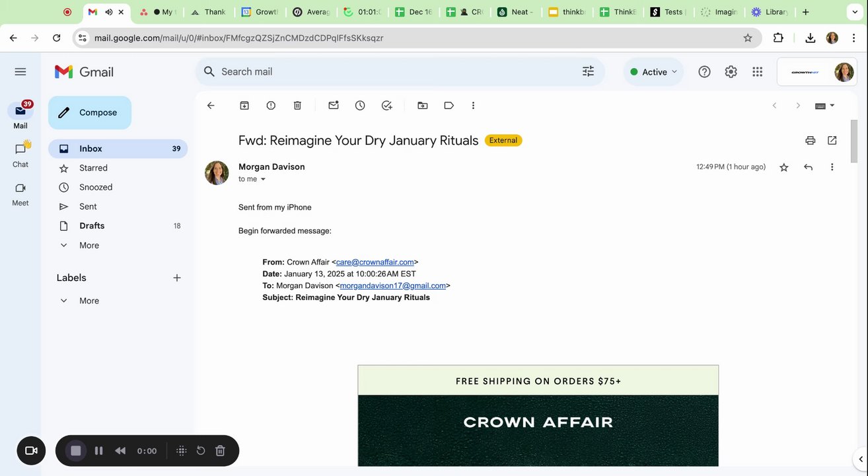Snooze this email with clock icon
Viewport: 868px width, 476px height.
(x=360, y=105)
